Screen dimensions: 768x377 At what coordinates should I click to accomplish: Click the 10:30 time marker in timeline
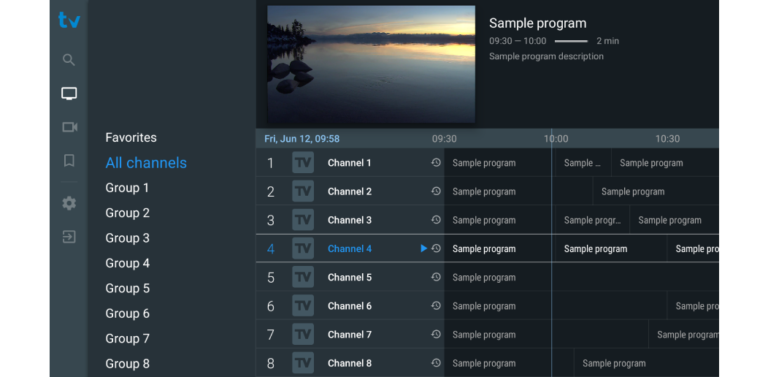coord(668,139)
